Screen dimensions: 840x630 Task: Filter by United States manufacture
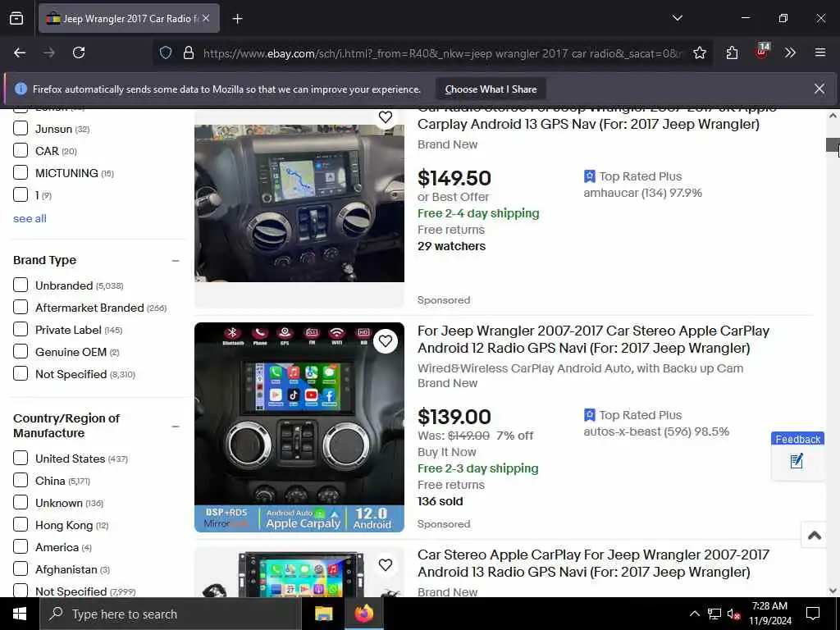click(x=21, y=458)
